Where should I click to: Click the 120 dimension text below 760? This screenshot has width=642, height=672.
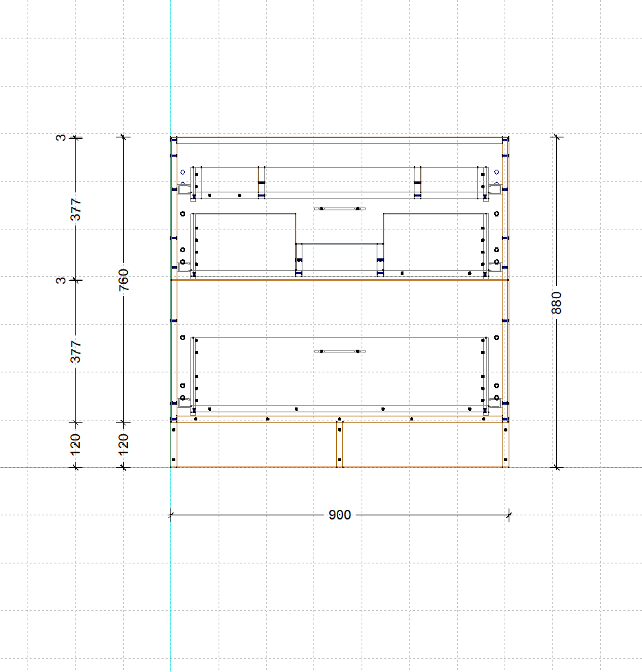click(x=124, y=444)
